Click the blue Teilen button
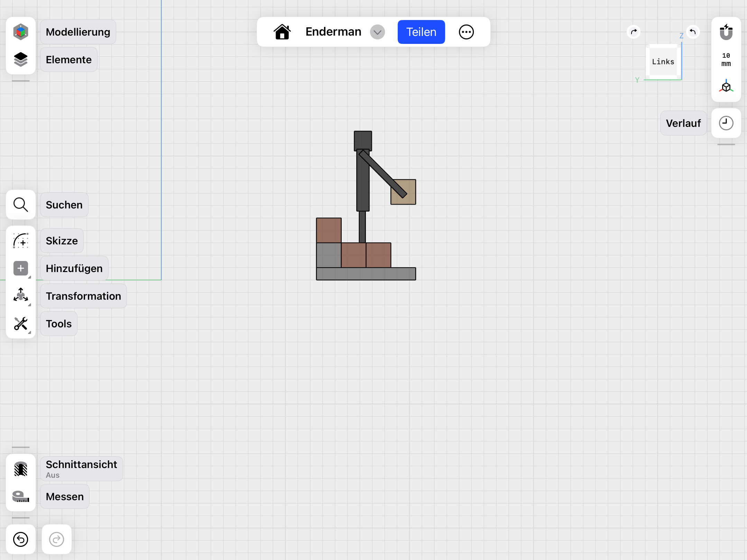Image resolution: width=747 pixels, height=560 pixels. [421, 32]
